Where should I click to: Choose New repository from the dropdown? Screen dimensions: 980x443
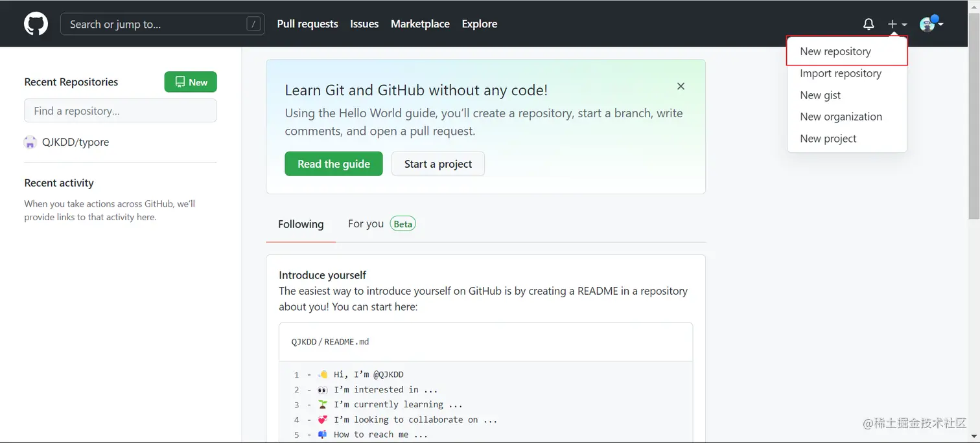click(847, 51)
